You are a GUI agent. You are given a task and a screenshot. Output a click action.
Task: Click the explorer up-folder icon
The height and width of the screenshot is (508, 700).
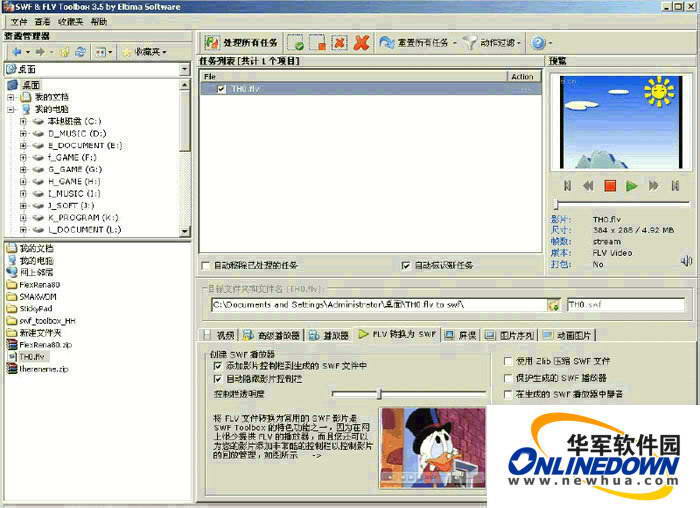(x=65, y=52)
